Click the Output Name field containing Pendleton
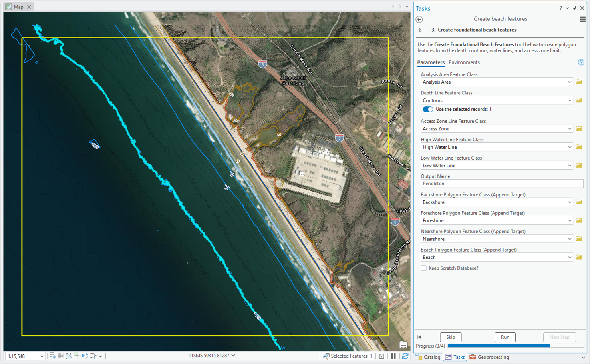The image size is (590, 364). (501, 184)
